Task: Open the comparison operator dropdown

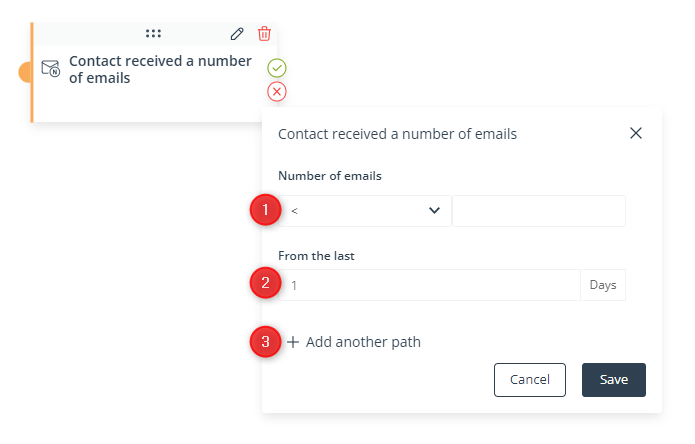Action: (365, 211)
